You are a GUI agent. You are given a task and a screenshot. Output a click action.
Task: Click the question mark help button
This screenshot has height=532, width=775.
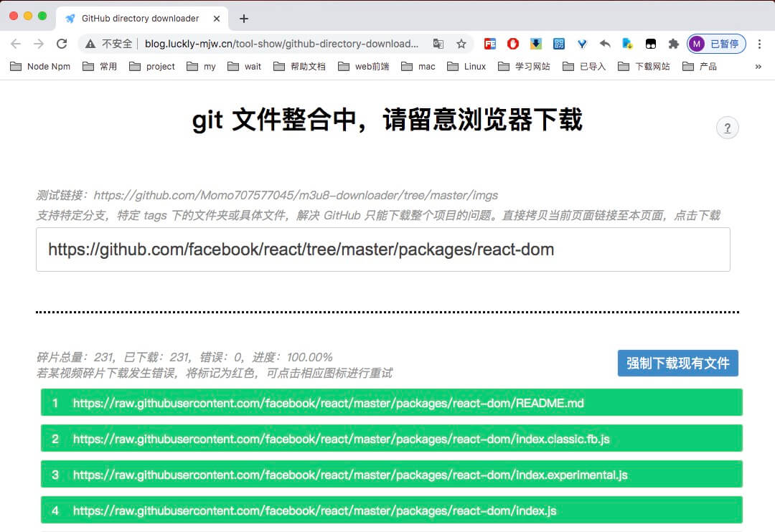pyautogui.click(x=728, y=128)
